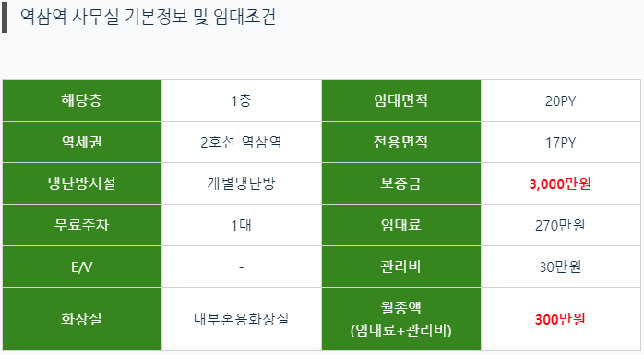Select the 20PY rental area value
Viewport: 644px width, 355px height.
561,101
